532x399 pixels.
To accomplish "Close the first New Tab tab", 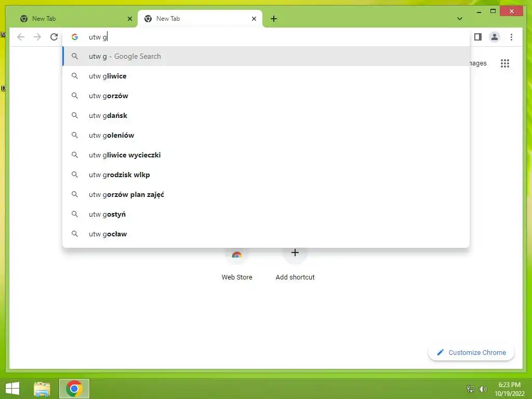I will (x=129, y=19).
